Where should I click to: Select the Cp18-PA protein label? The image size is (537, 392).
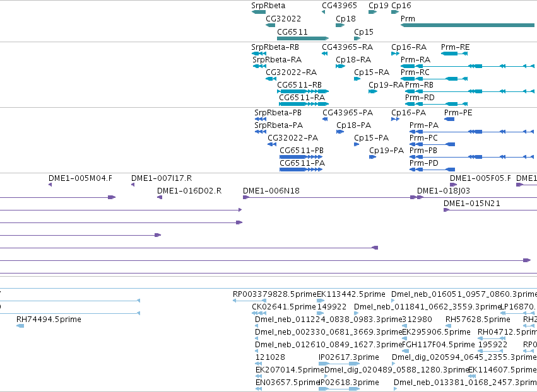pyautogui.click(x=353, y=125)
